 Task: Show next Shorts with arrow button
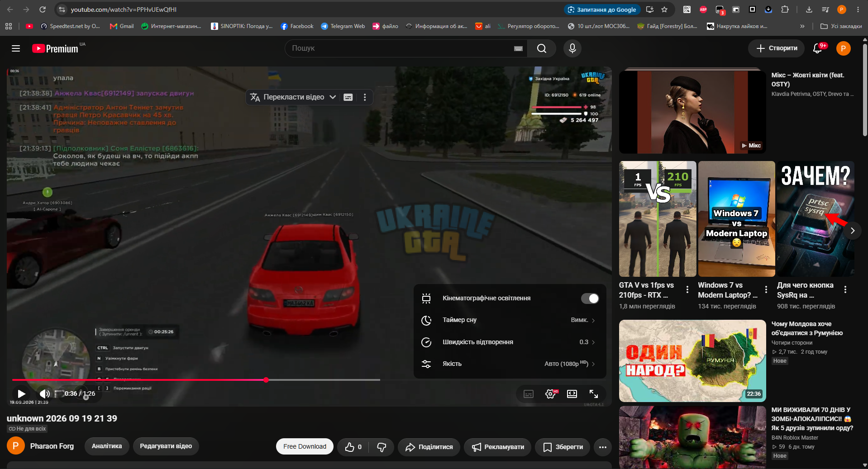click(853, 231)
